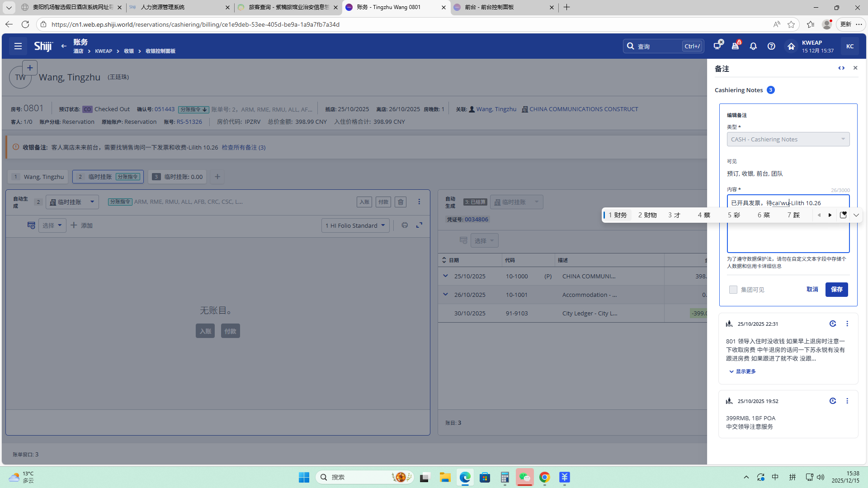Open the help question mark icon
Image resolution: width=868 pixels, height=488 pixels.
click(x=771, y=46)
